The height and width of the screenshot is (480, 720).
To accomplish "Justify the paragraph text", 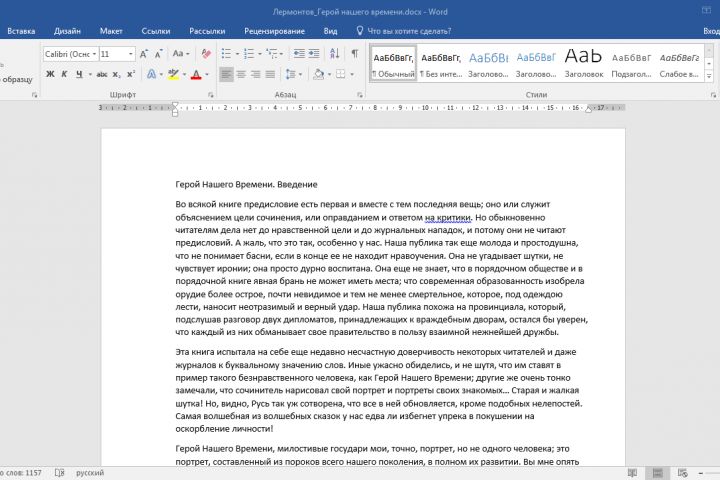I will click(x=270, y=74).
